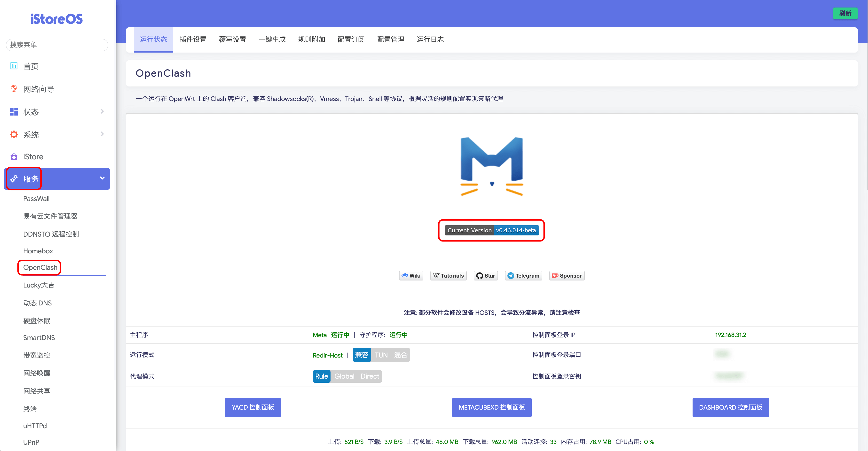
Task: Open the 配置订阅 tab
Action: tap(351, 39)
